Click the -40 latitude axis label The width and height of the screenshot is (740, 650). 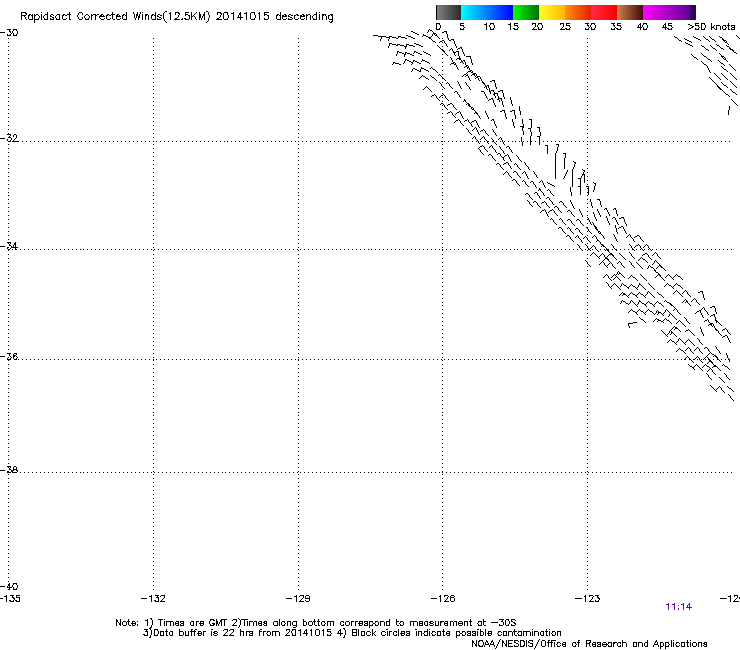[x=9, y=586]
